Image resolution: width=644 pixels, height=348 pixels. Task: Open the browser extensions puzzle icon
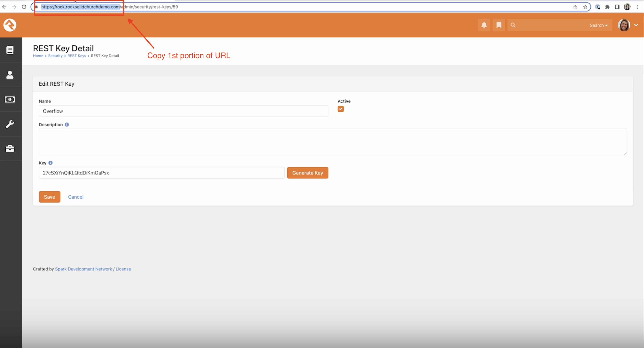[607, 7]
